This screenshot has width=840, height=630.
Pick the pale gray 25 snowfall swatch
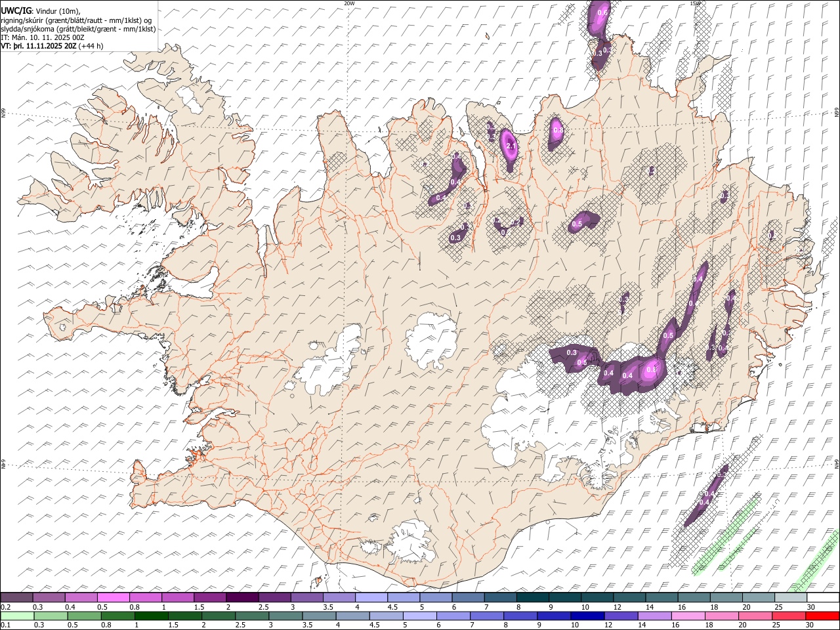tap(791, 597)
